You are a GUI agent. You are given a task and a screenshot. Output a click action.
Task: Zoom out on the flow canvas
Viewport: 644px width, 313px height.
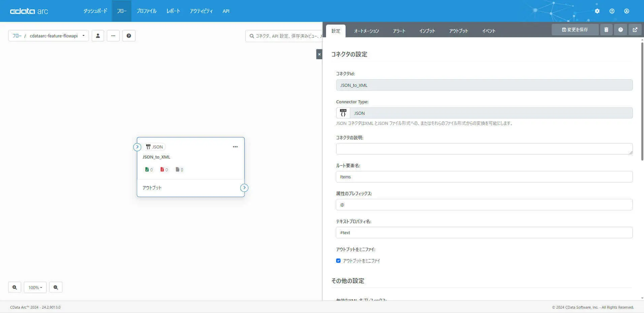coord(56,287)
